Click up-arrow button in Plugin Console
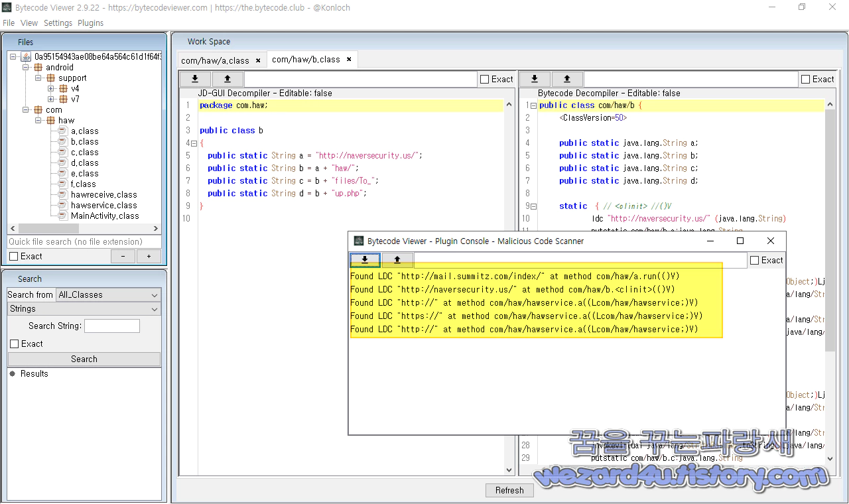This screenshot has height=504, width=849. (x=397, y=260)
